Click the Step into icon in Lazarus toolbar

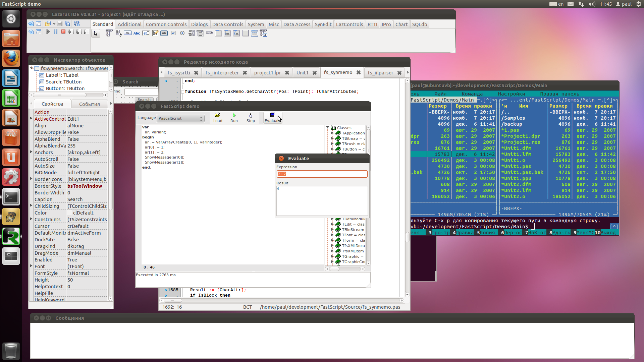click(71, 32)
